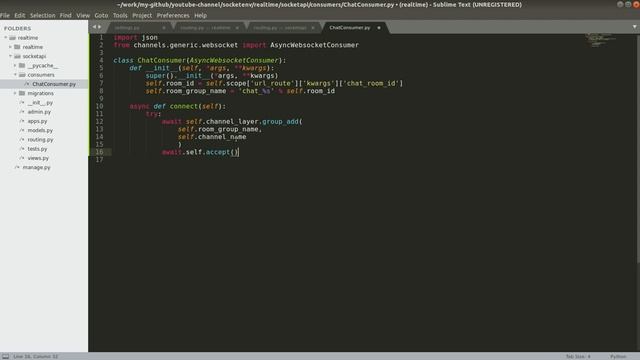The image size is (640, 360).
Task: Collapse the root realtime folder arrow
Action: pyautogui.click(x=6, y=38)
